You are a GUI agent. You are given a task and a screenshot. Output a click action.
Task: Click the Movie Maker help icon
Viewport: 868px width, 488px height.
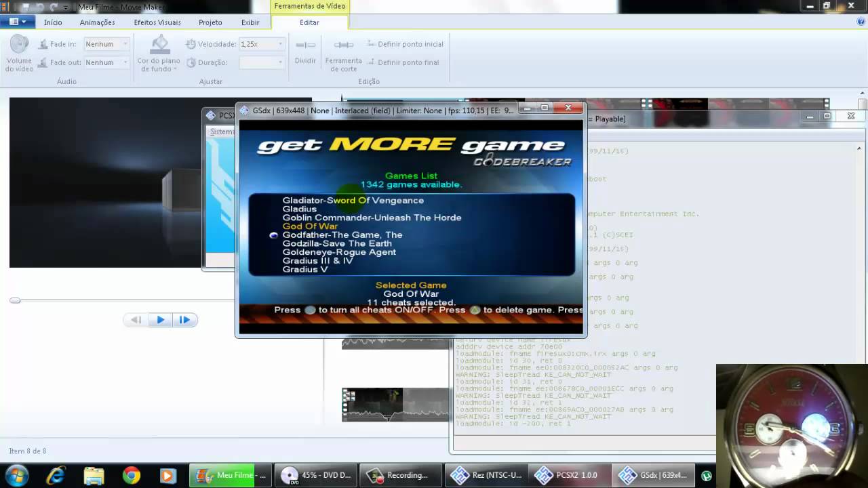(861, 22)
